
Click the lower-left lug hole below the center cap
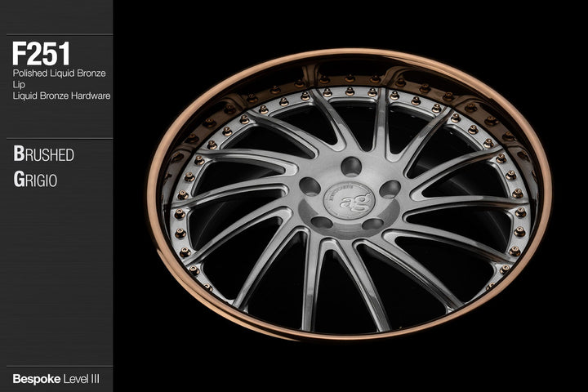(322, 221)
